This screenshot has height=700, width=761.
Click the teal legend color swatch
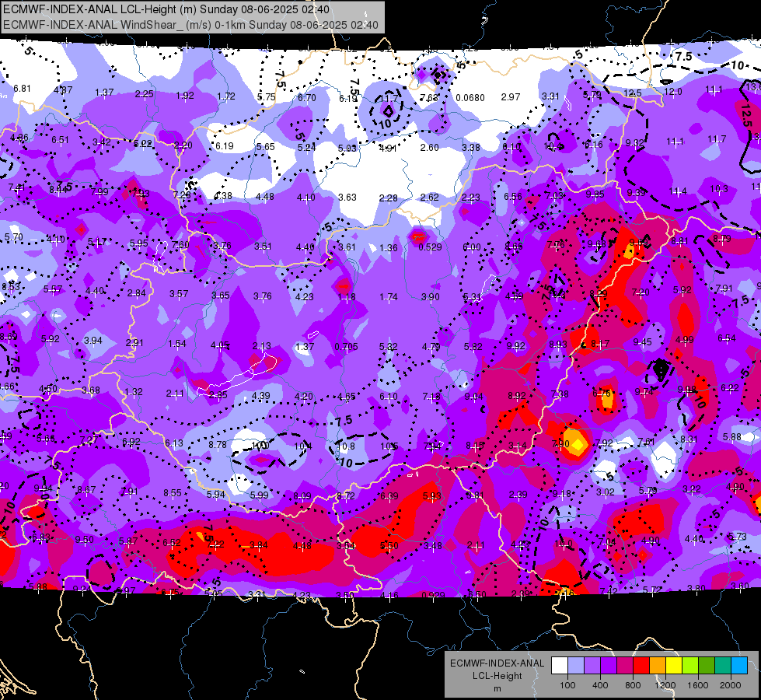[723, 666]
